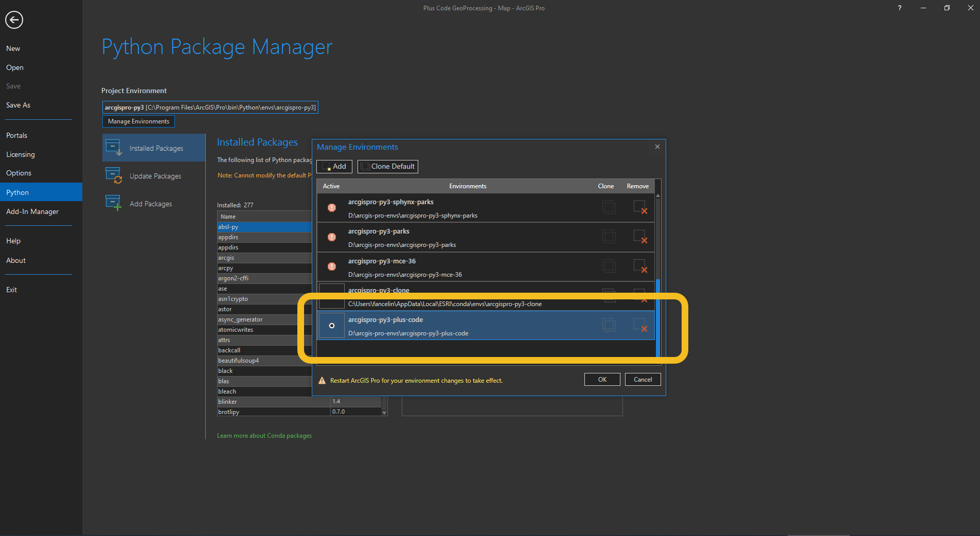Image resolution: width=980 pixels, height=536 pixels.
Task: Clone the arcgispro-py3-mce-36 environment
Action: (x=609, y=266)
